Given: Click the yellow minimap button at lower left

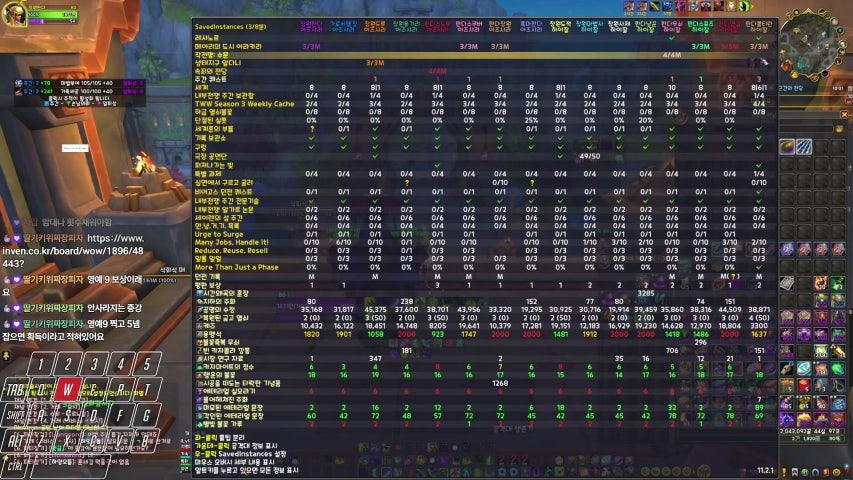Looking at the screenshot, I should (x=794, y=74).
